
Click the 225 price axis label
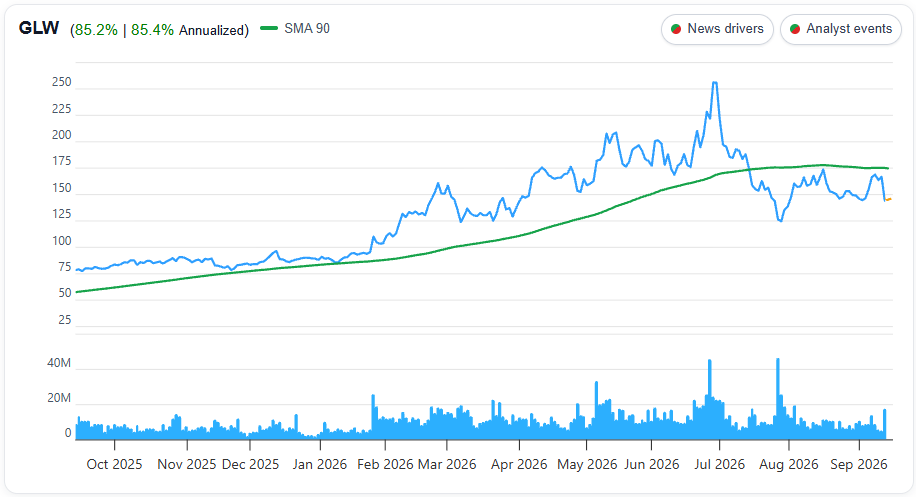point(61,109)
